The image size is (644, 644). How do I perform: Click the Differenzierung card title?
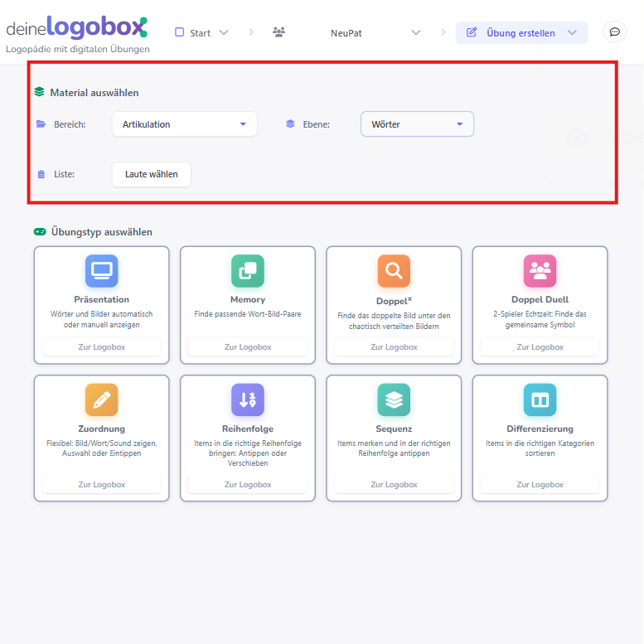tap(540, 429)
